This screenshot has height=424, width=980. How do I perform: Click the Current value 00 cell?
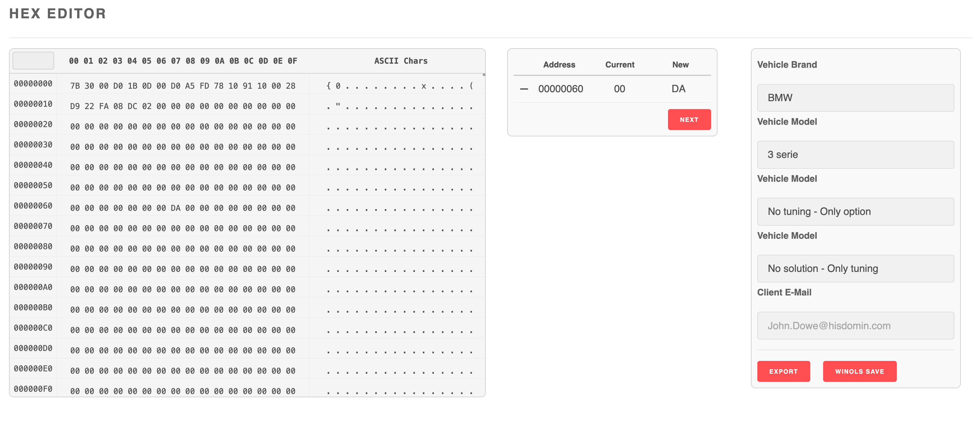tap(619, 89)
